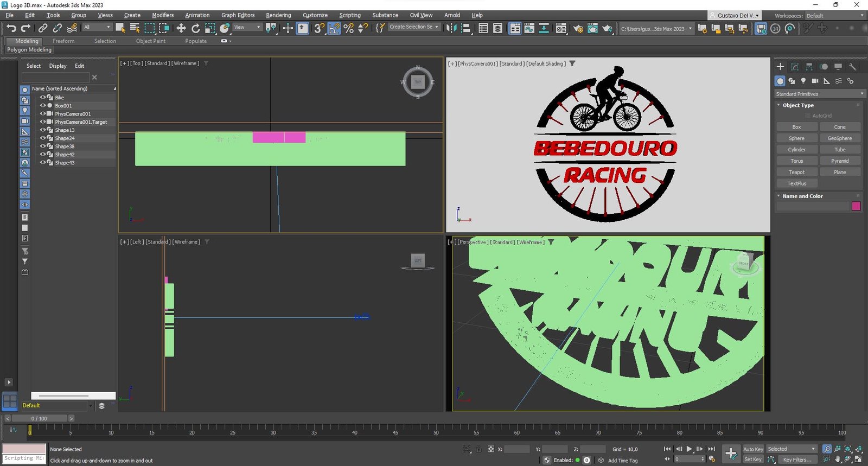
Task: Click the object name input field
Action: pyautogui.click(x=812, y=206)
